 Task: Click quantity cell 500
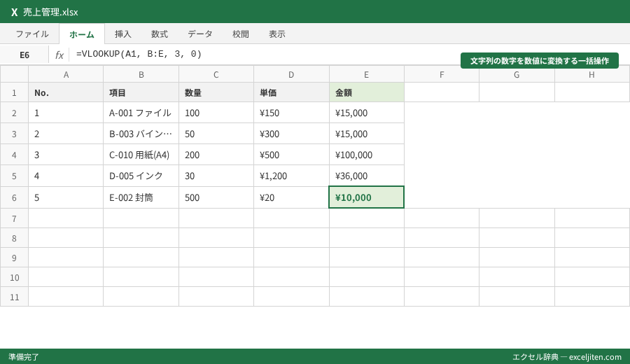tap(216, 197)
